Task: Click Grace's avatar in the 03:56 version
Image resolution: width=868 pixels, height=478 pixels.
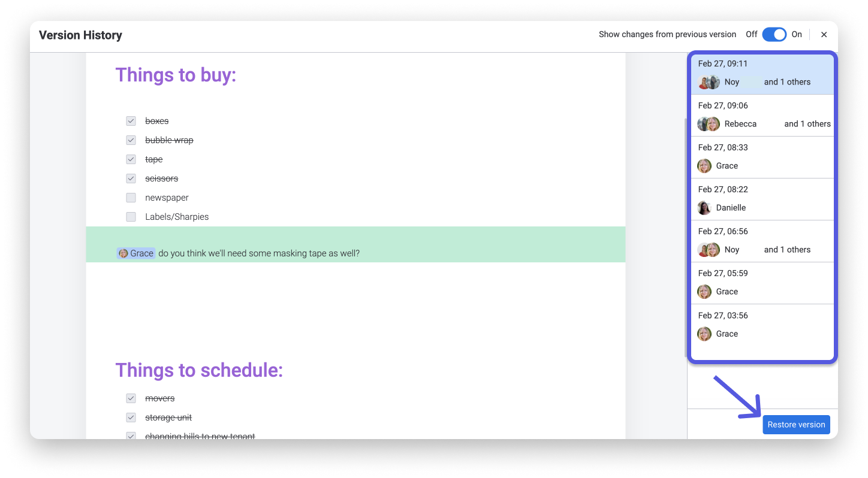Action: coord(704,334)
